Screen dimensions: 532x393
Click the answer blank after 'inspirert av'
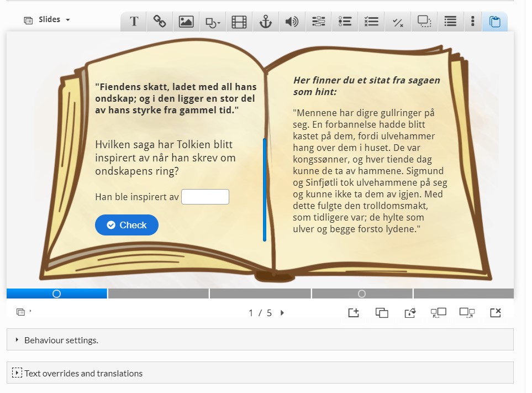[x=206, y=197]
